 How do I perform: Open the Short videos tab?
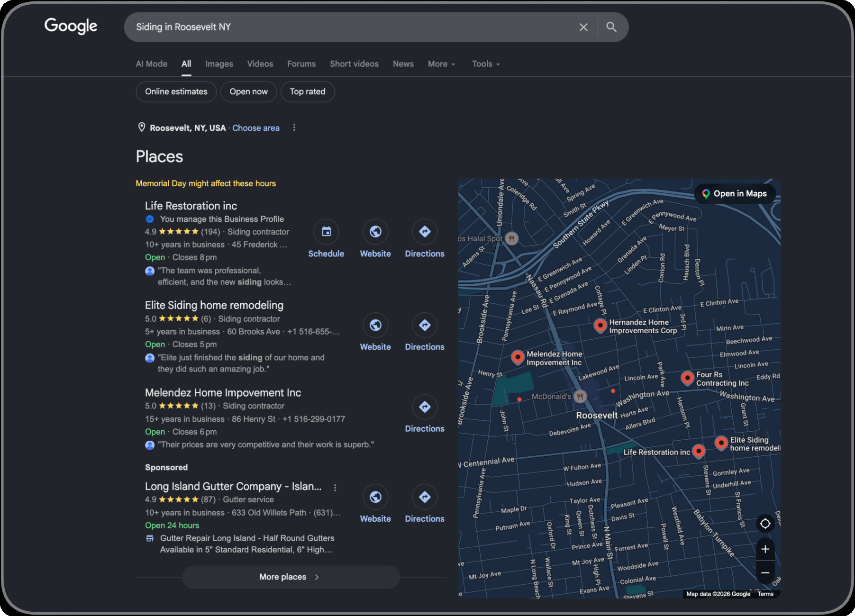click(x=354, y=64)
